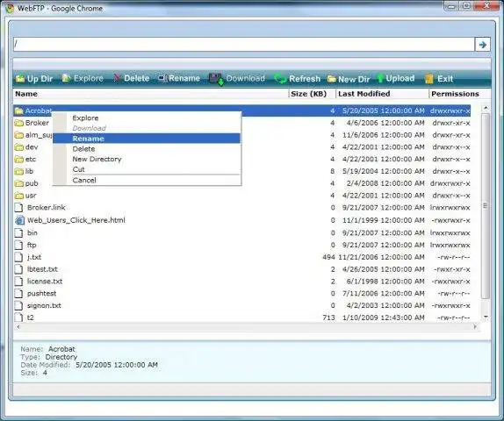Click the signon.txt file icon
This screenshot has height=421, width=504.
click(x=19, y=306)
